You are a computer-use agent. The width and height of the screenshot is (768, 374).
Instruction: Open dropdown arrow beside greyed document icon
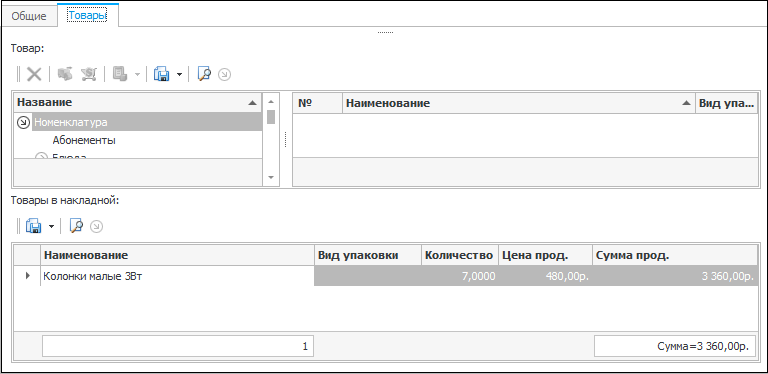point(137,75)
